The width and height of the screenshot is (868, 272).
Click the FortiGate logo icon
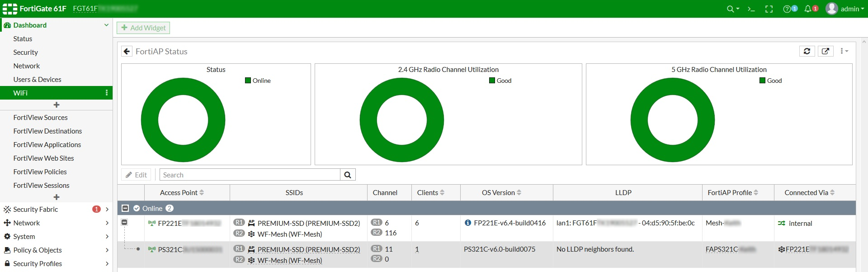tap(10, 9)
